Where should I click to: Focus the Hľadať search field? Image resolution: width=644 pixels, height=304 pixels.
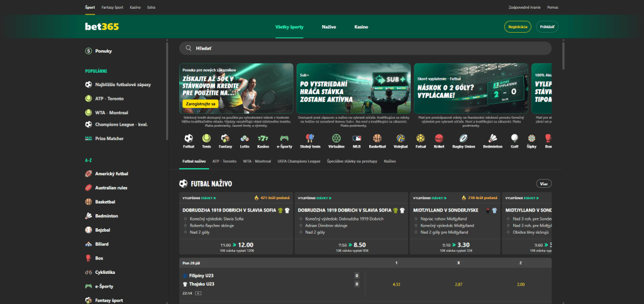pos(365,48)
